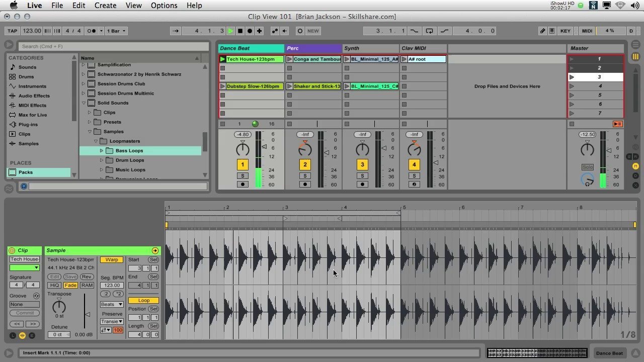
Task: Click the Rev. reverse sample button
Action: click(x=87, y=277)
